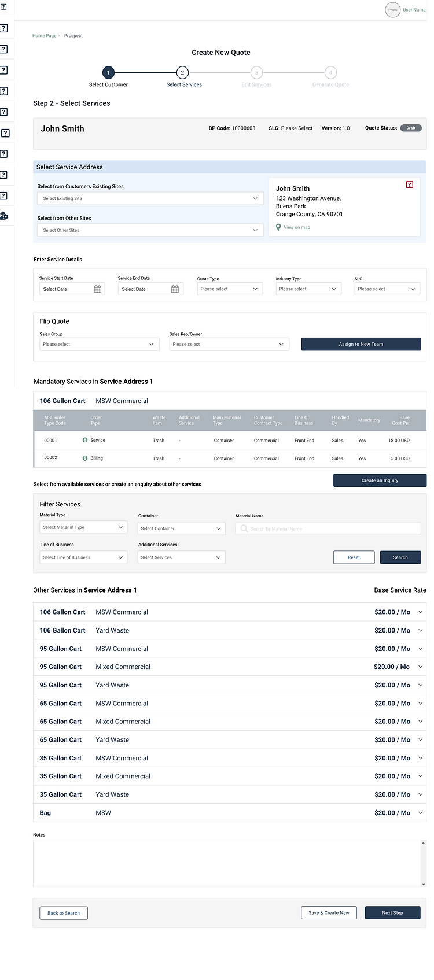Open the Industry Type dropdown

pos(308,289)
